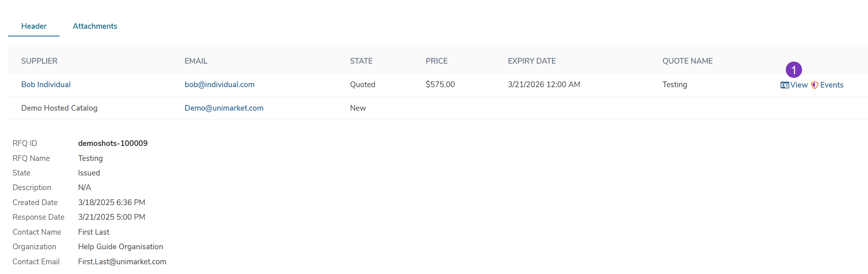Click the EMAIL column header
Screen dimensions: 868x274
click(196, 61)
